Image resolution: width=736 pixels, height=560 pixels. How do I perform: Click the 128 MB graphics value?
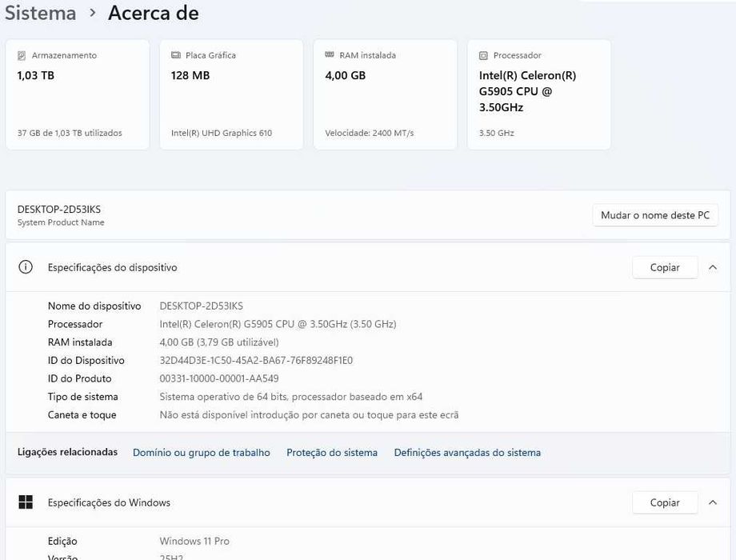point(190,75)
